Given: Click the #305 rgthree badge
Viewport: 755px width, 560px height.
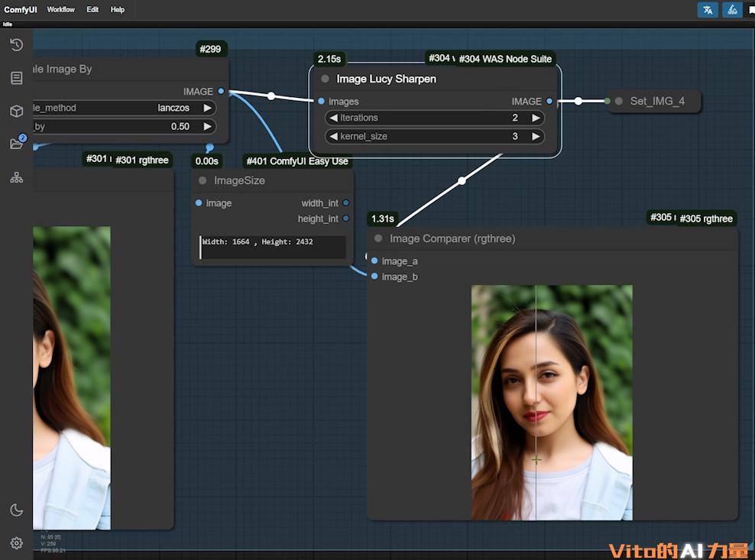Looking at the screenshot, I should (706, 218).
